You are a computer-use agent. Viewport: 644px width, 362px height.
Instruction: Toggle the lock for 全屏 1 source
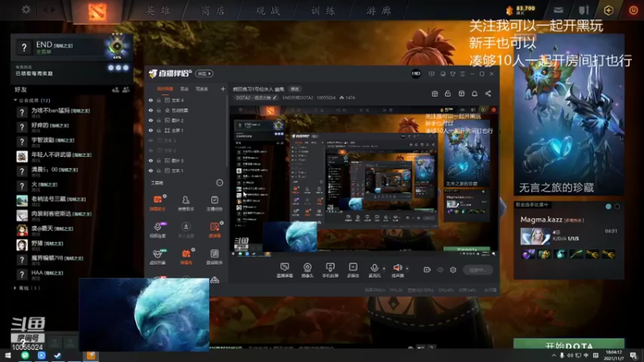point(159,130)
